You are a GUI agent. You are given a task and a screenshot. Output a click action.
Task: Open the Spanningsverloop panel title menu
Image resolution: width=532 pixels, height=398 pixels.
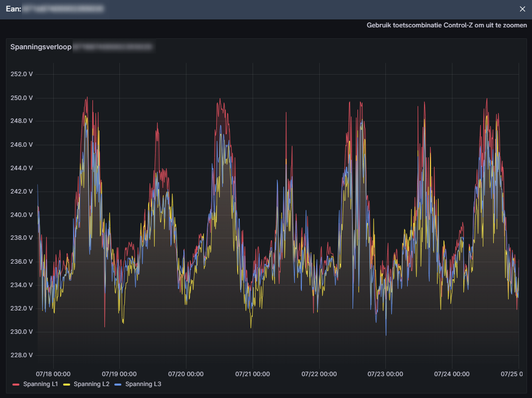pyautogui.click(x=41, y=47)
